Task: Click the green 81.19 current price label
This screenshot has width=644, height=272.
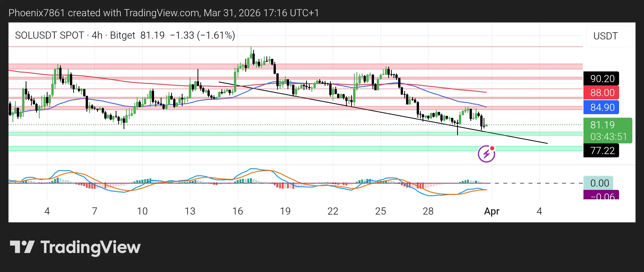Action: coord(608,131)
